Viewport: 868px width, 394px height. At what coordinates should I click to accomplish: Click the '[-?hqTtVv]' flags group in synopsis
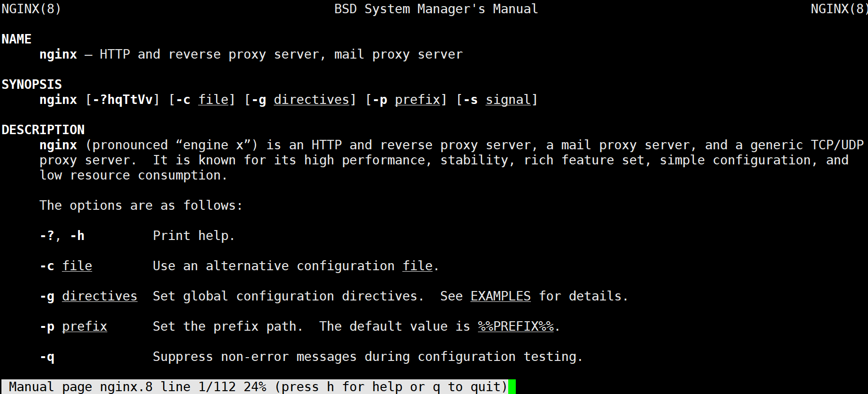(122, 100)
